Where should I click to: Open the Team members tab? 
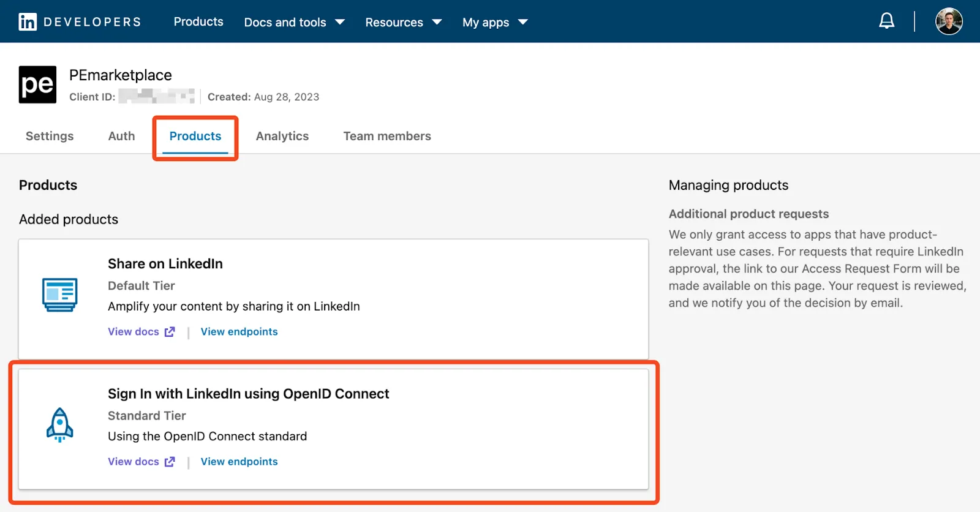point(387,136)
